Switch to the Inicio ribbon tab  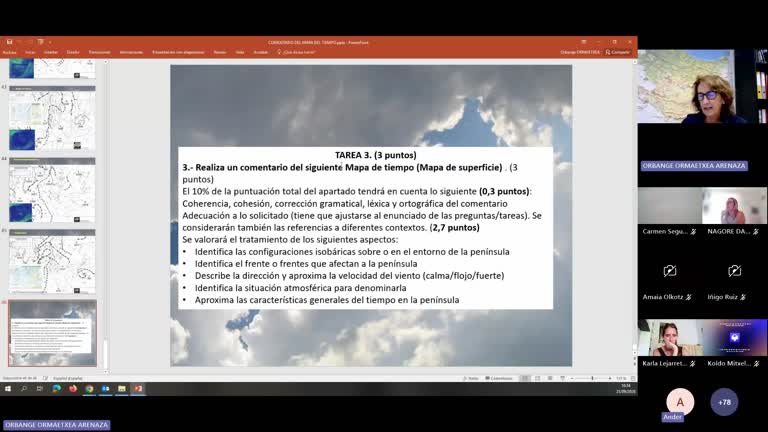click(x=30, y=52)
